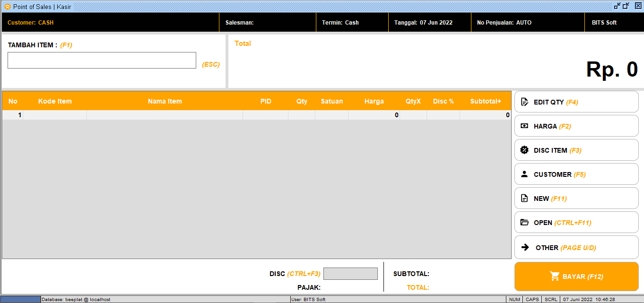Image resolution: width=644 pixels, height=303 pixels.
Task: Click the Tanggal date header field
Action: click(429, 23)
